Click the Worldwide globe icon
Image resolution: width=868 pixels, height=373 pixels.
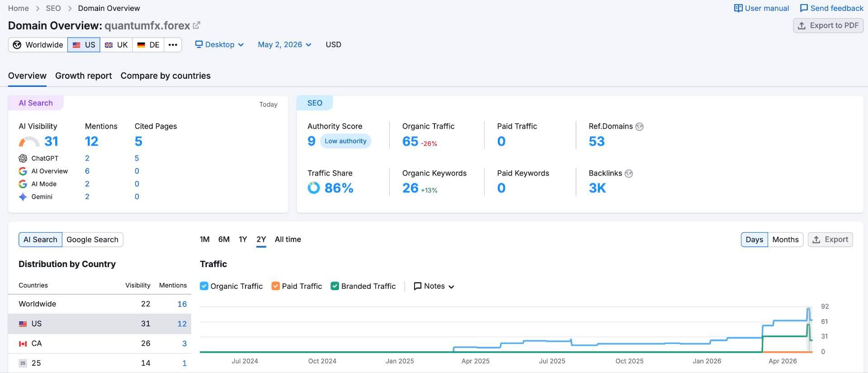(17, 45)
